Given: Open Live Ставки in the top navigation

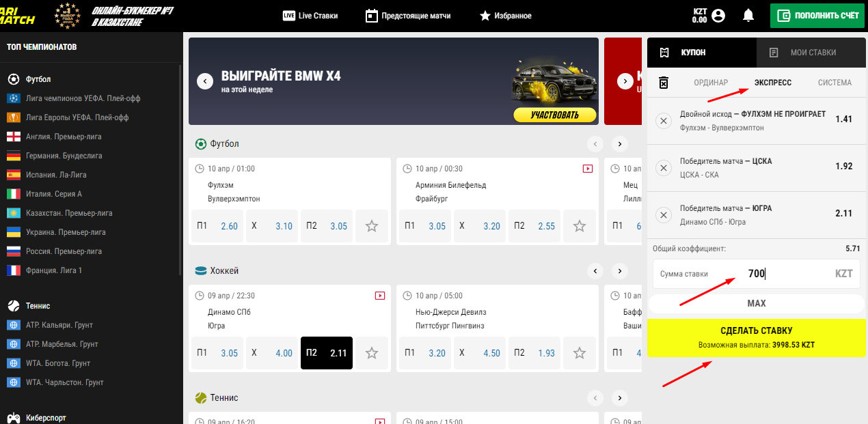Looking at the screenshot, I should (310, 16).
